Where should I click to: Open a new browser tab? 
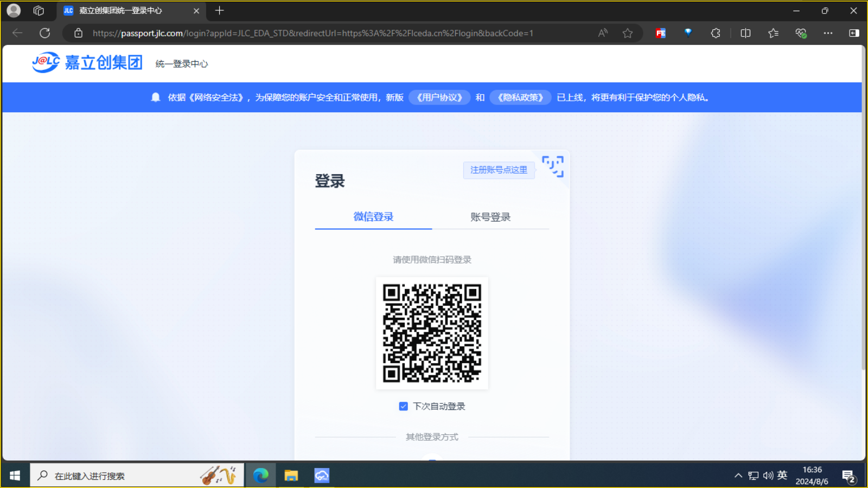point(220,10)
